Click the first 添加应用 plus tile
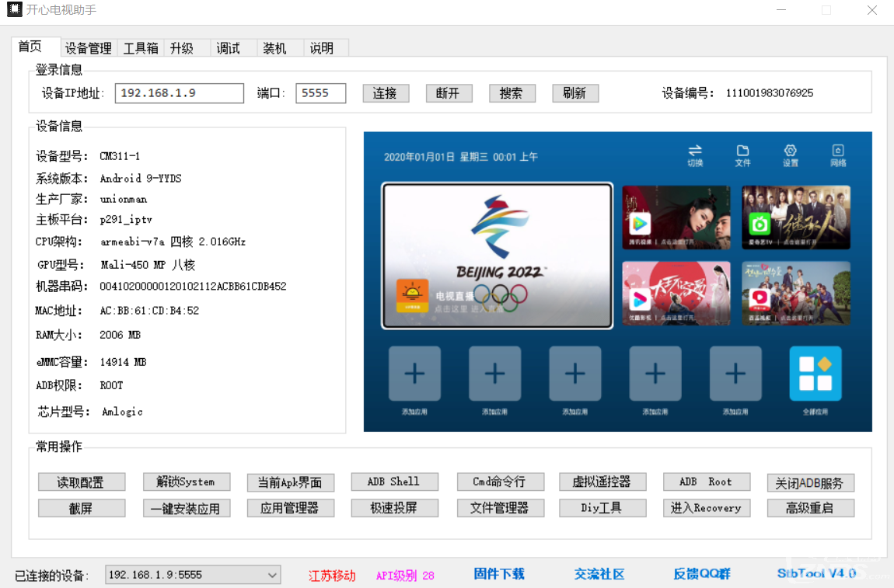 [414, 374]
